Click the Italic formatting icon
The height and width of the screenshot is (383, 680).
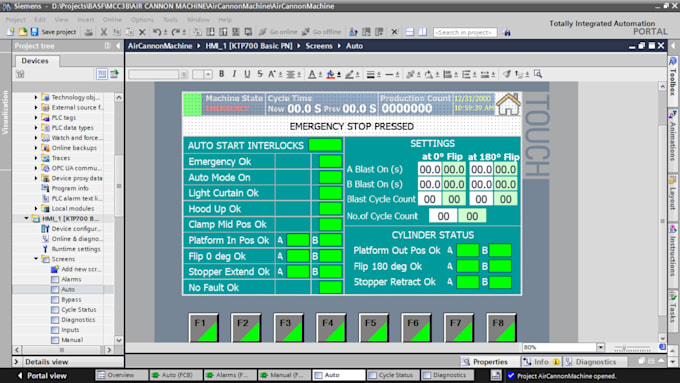pos(234,74)
